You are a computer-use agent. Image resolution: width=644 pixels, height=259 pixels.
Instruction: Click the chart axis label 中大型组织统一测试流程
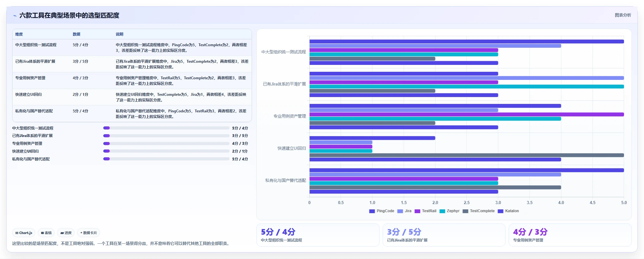(x=283, y=52)
